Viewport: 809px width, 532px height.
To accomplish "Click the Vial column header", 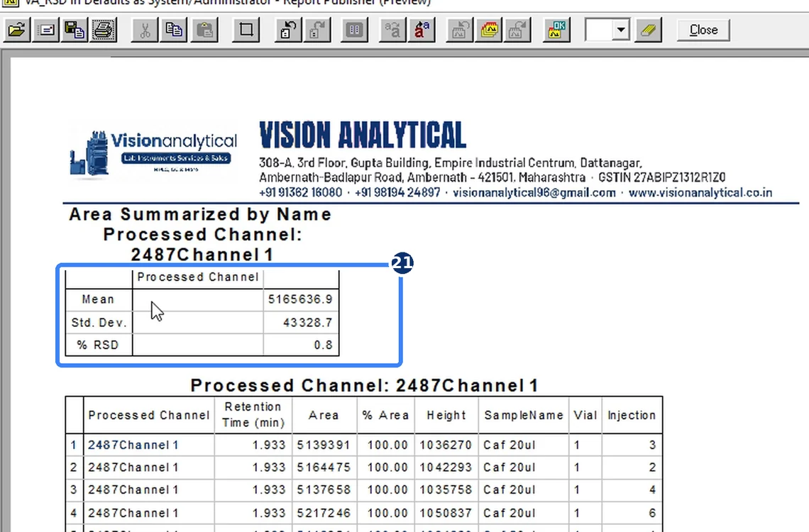I will pos(585,416).
